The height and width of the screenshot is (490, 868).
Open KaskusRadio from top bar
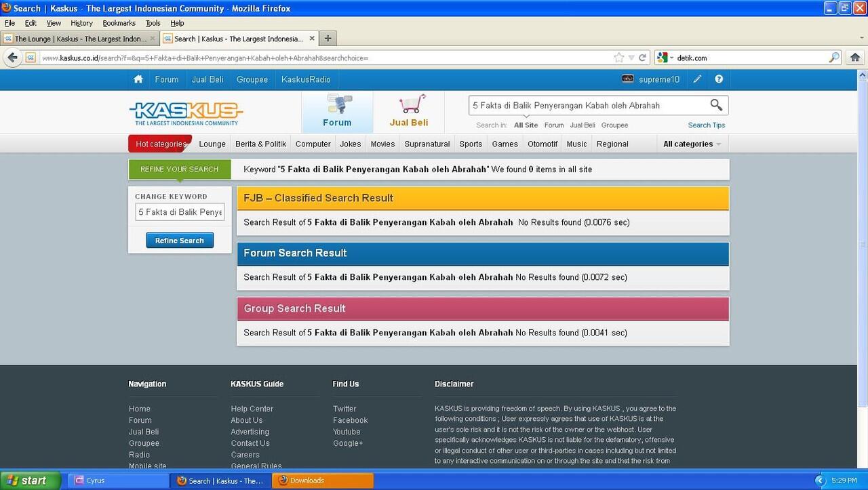306,79
